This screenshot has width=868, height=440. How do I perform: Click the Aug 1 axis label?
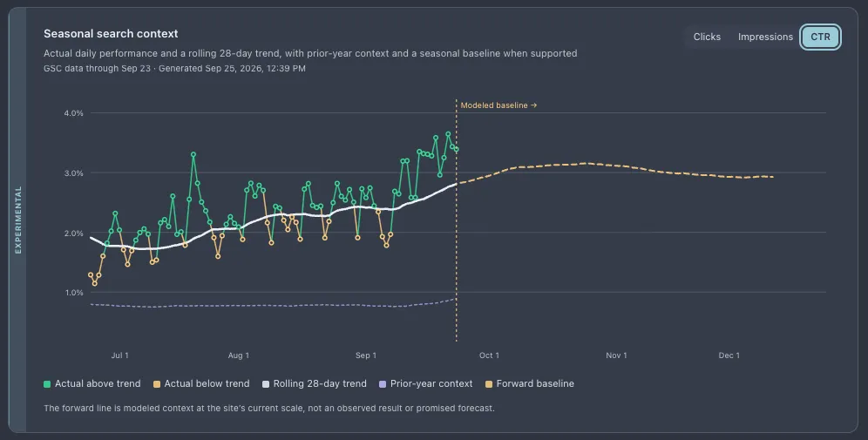pos(239,355)
